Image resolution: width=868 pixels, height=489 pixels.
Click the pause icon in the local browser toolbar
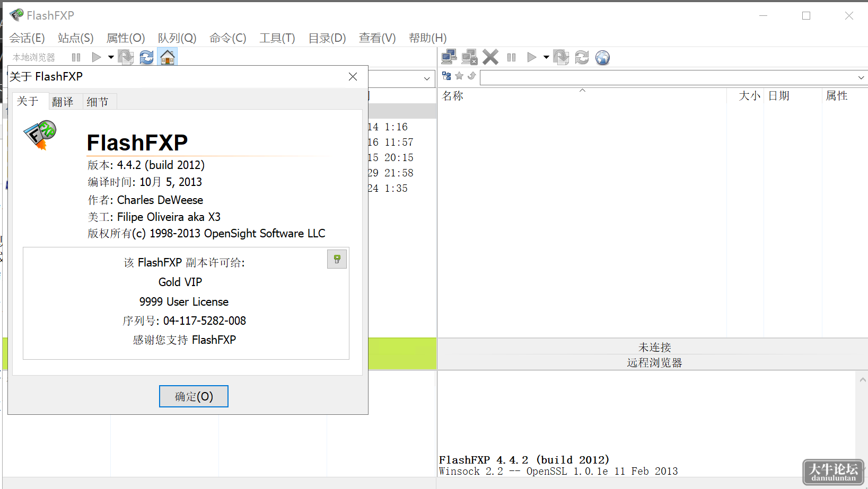click(x=76, y=57)
